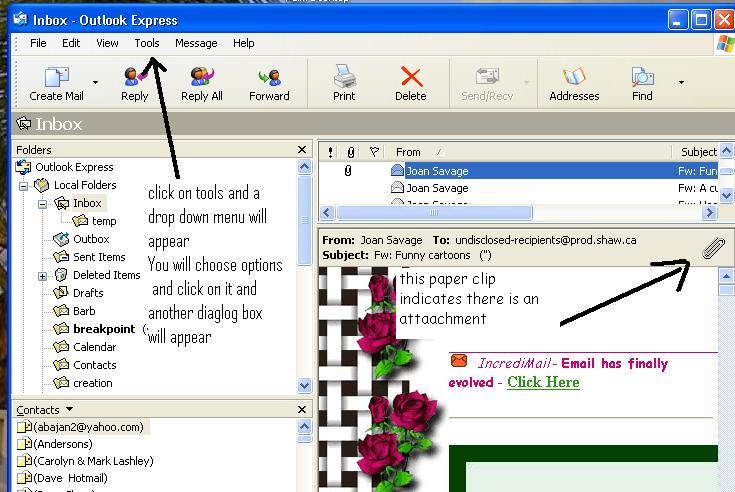Collapse the Local Folders tree node
The width and height of the screenshot is (735, 492).
[24, 186]
